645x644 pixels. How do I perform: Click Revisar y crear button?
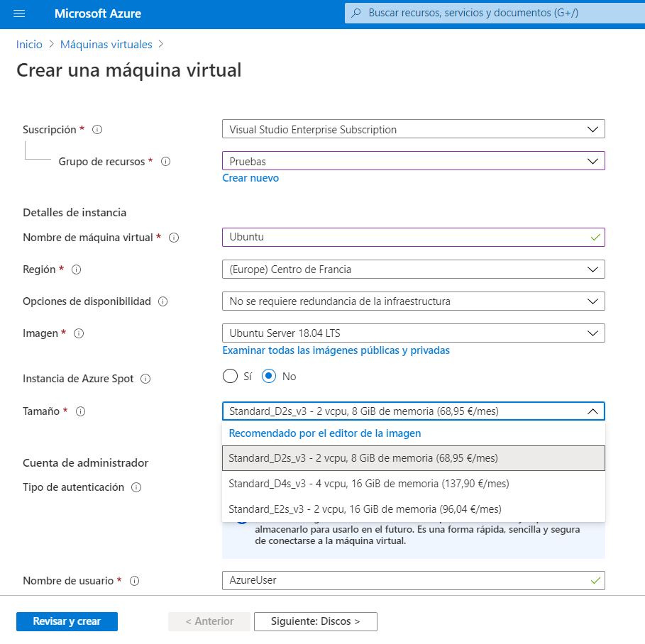(67, 621)
